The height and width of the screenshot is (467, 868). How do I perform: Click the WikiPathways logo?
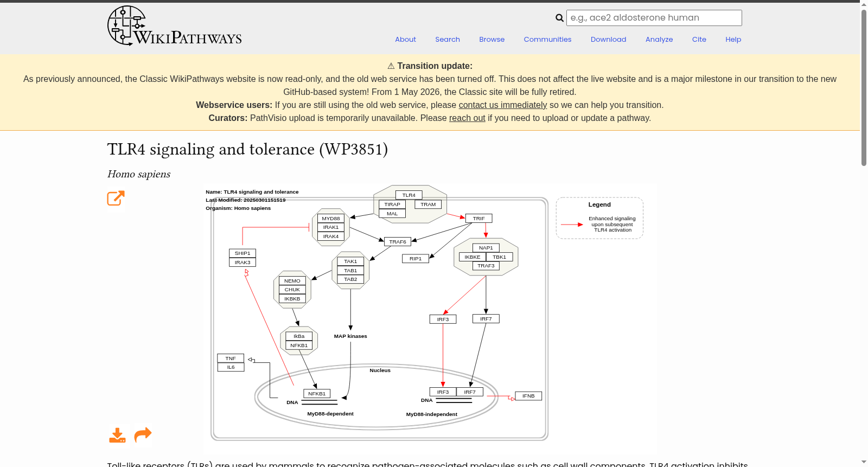coord(174,26)
